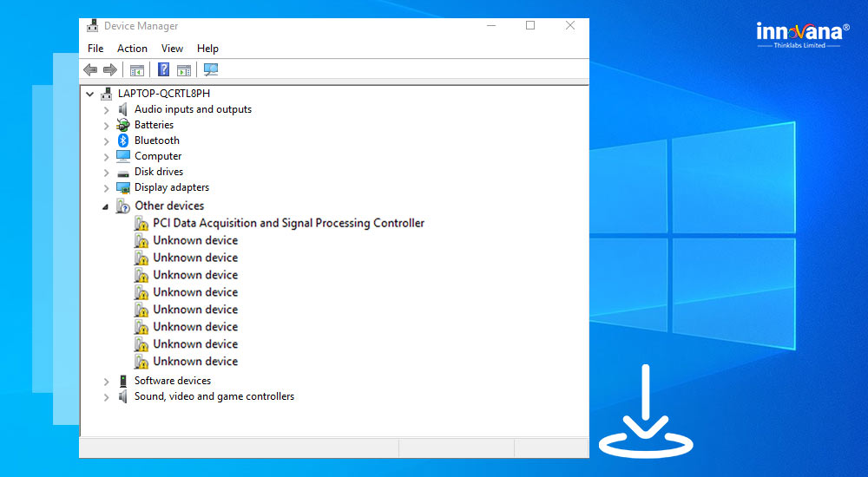Expand the Computer category chevron
The image size is (868, 477).
(x=106, y=157)
